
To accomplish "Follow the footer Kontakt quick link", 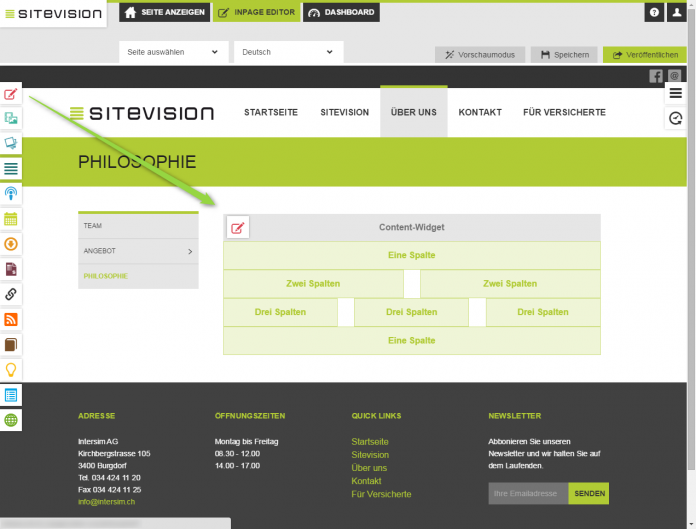I will click(366, 481).
